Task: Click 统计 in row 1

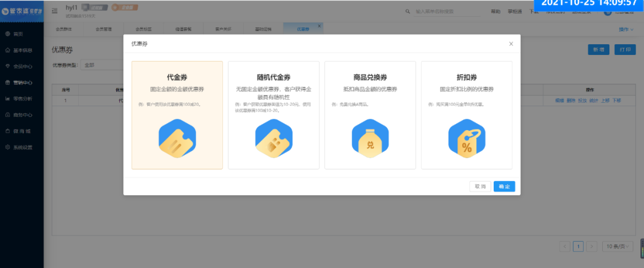Action: click(x=593, y=100)
